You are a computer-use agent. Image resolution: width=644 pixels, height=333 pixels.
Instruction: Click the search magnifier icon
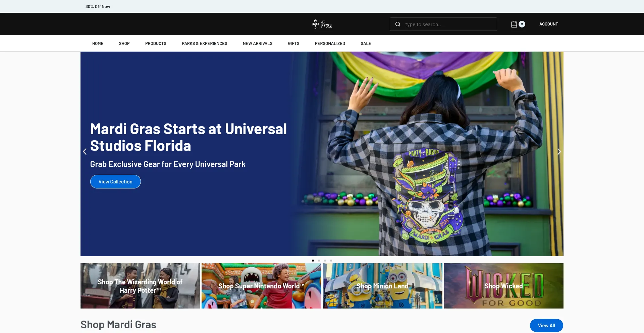[398, 24]
